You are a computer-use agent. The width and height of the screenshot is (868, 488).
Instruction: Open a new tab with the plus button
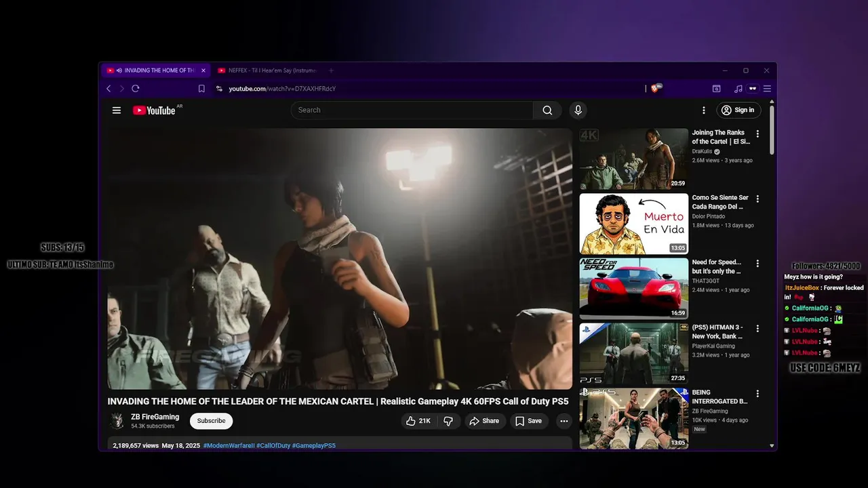click(331, 70)
